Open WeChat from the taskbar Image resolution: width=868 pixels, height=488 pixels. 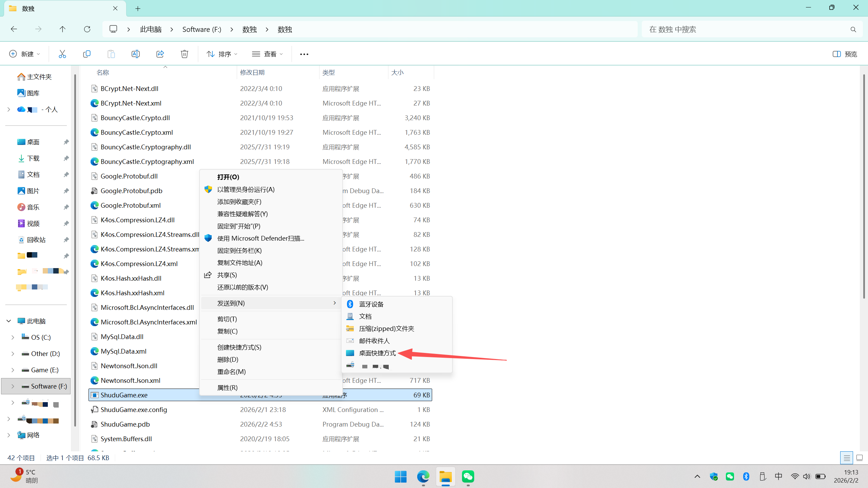pos(468,476)
